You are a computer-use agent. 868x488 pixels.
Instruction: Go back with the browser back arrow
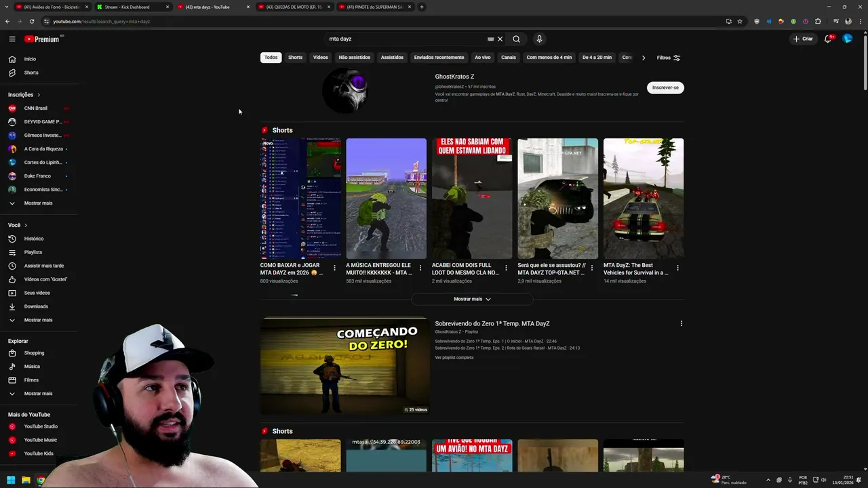tap(7, 21)
